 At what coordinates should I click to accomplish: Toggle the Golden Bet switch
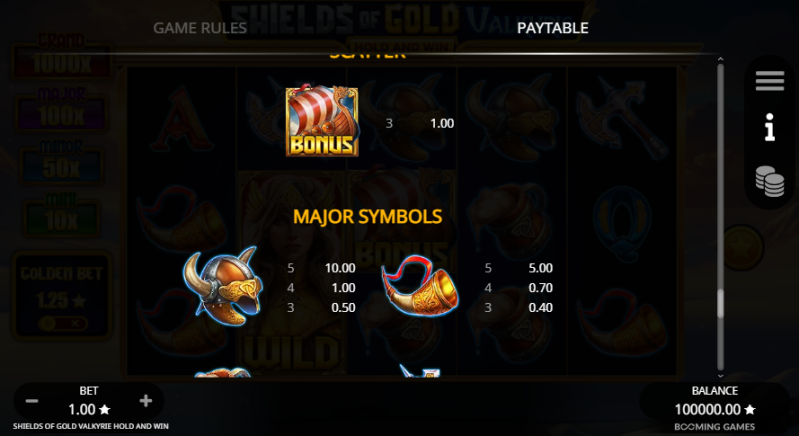[x=63, y=323]
